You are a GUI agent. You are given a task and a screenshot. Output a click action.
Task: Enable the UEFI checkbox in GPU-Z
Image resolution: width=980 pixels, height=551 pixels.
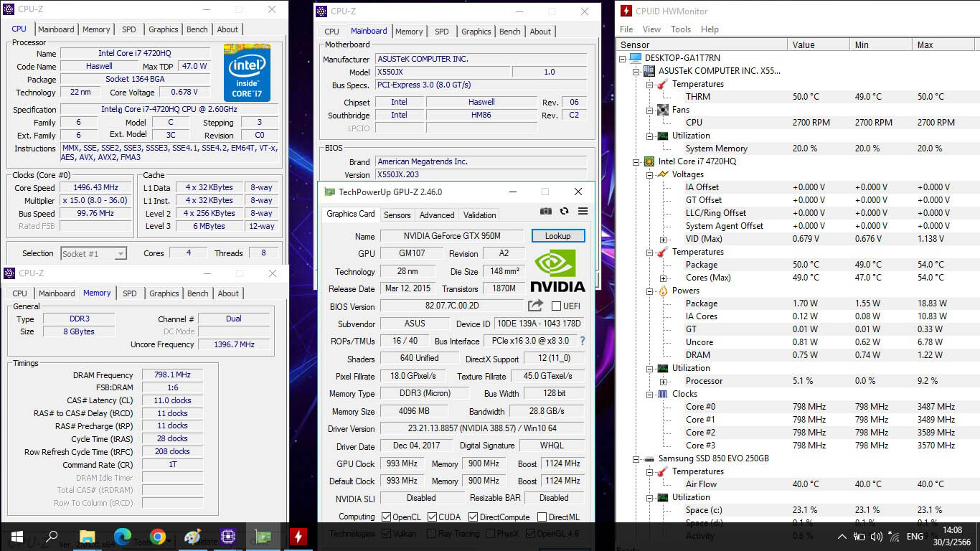coord(555,306)
